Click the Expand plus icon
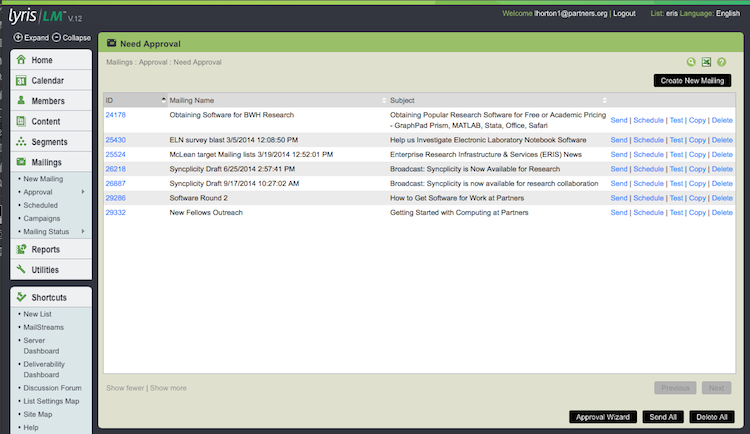750x434 pixels. pos(18,37)
